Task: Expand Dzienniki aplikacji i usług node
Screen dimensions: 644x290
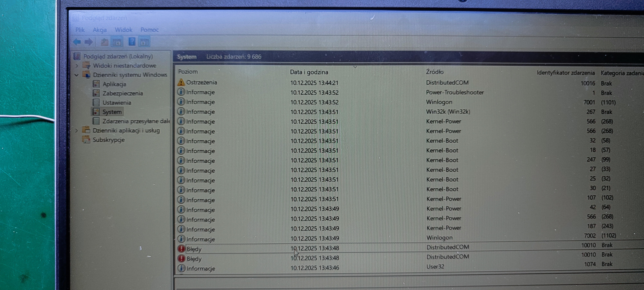Action: point(77,130)
